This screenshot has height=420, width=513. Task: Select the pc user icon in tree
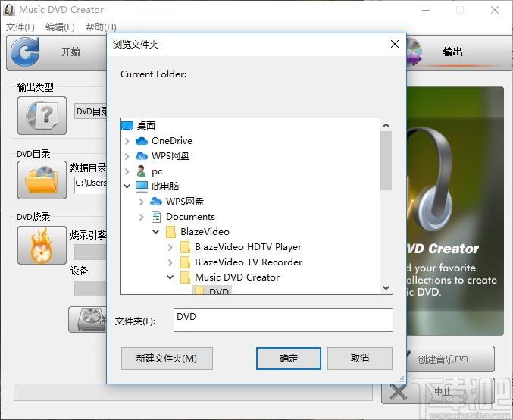point(142,171)
